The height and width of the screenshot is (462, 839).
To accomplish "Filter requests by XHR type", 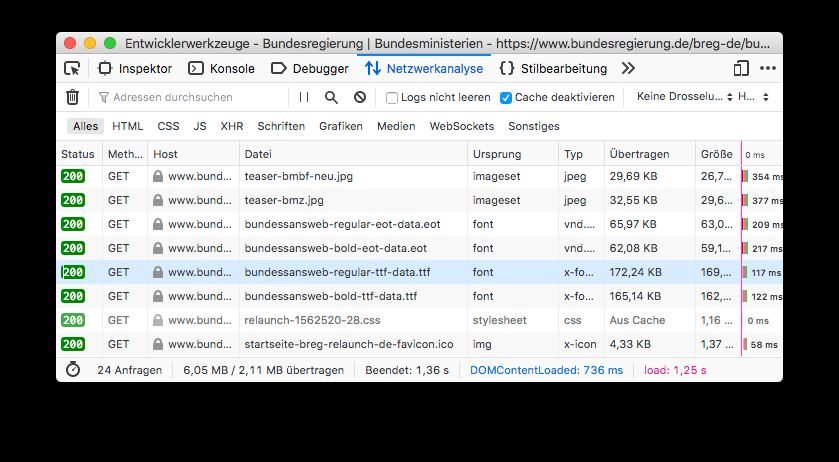I will click(x=232, y=126).
